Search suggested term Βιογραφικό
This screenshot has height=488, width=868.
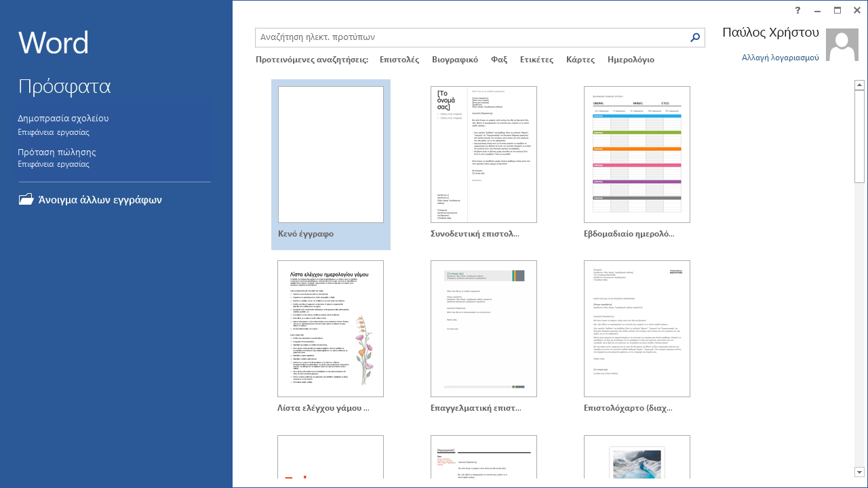tap(455, 60)
